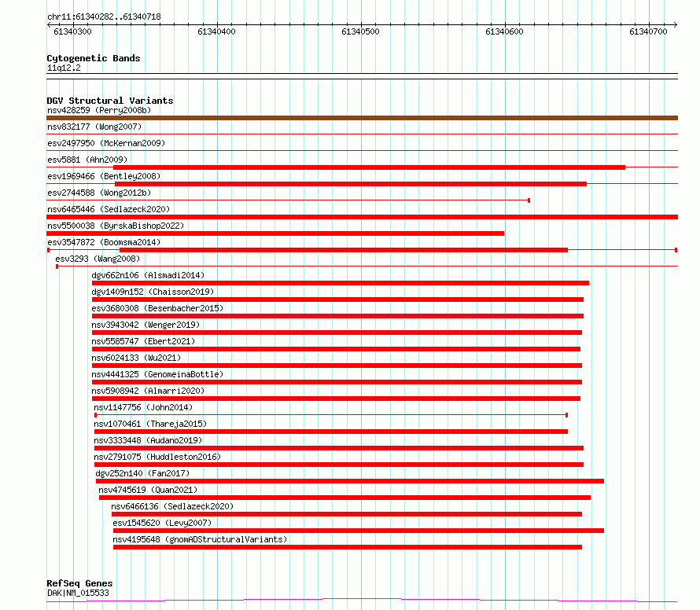Image resolution: width=700 pixels, height=610 pixels.
Task: Open variant esv2744588 (Wong2012b)
Action: pyautogui.click(x=99, y=193)
